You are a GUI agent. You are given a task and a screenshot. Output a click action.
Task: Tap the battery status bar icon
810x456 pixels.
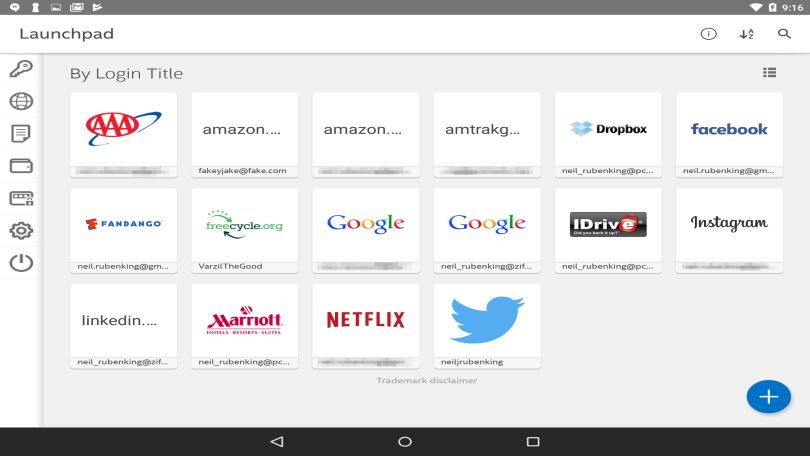pyautogui.click(x=772, y=7)
